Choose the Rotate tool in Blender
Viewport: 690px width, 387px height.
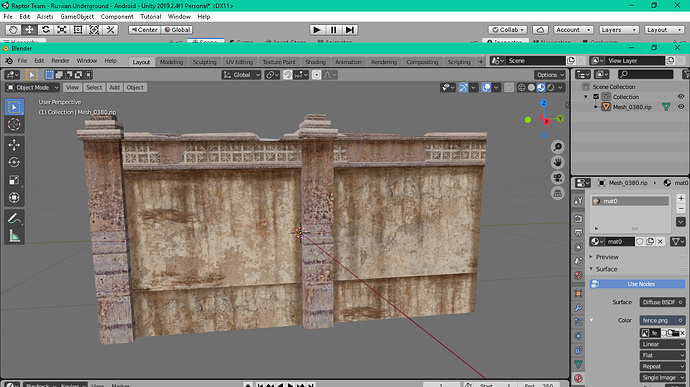tap(14, 162)
